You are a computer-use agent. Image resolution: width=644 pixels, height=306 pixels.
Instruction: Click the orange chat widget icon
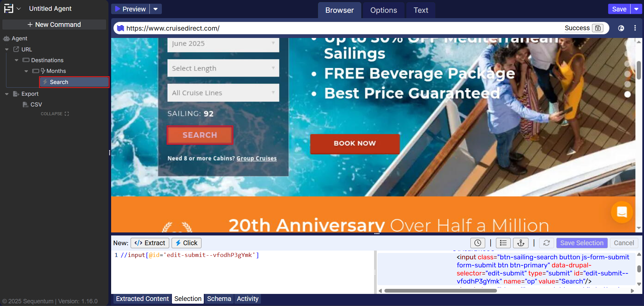click(x=622, y=212)
